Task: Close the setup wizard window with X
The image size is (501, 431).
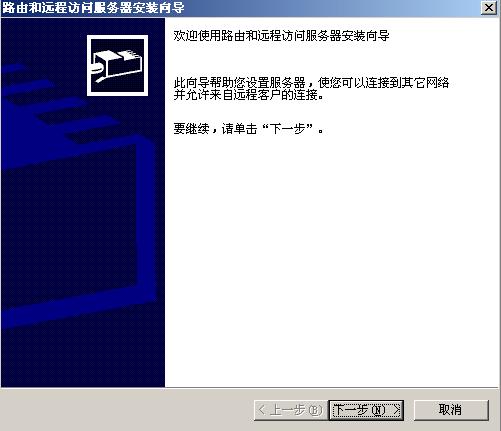Action: click(x=489, y=8)
